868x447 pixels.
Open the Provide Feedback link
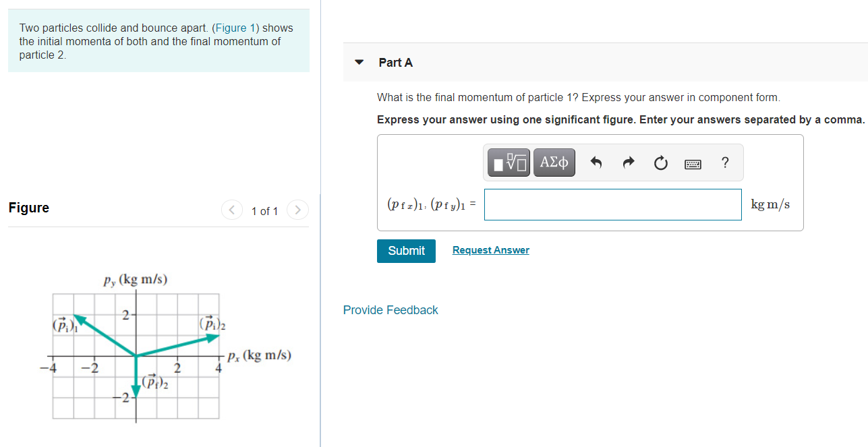tap(390, 309)
